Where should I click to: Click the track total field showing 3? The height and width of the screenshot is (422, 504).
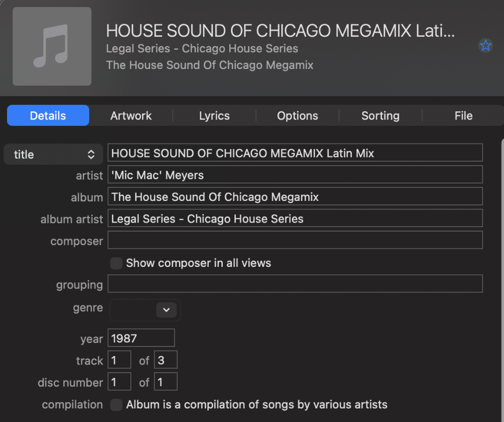[x=165, y=360]
